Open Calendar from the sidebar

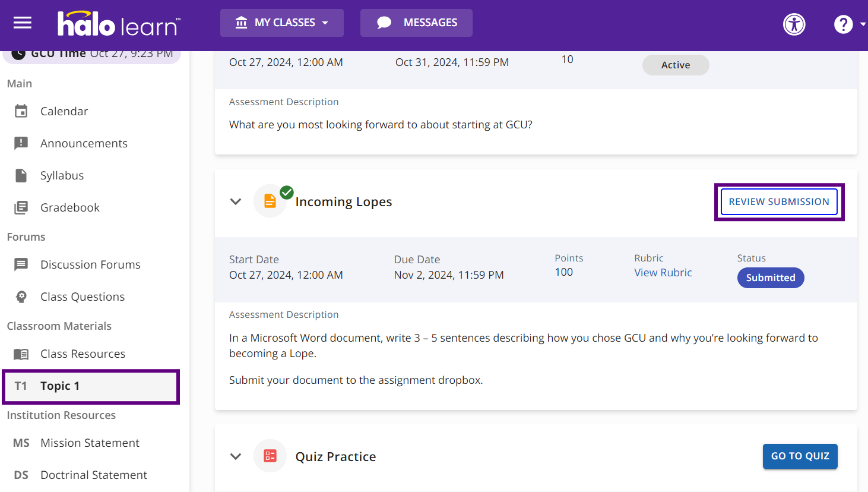click(64, 111)
